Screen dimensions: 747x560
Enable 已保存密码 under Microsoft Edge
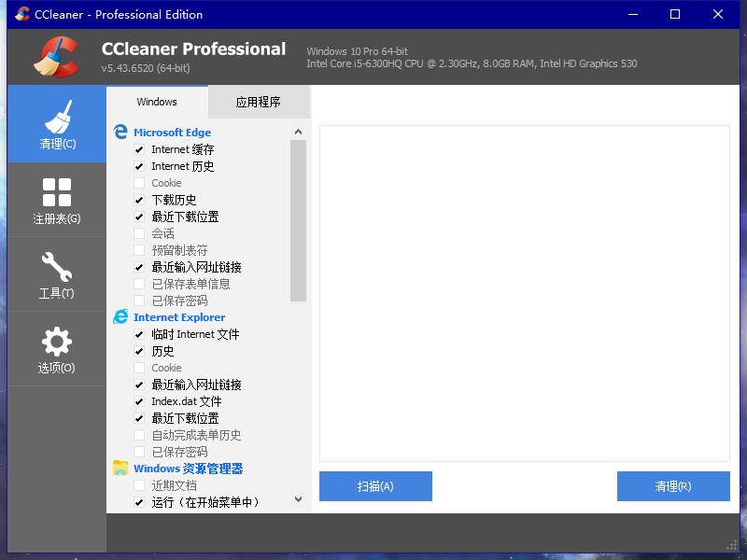click(139, 301)
